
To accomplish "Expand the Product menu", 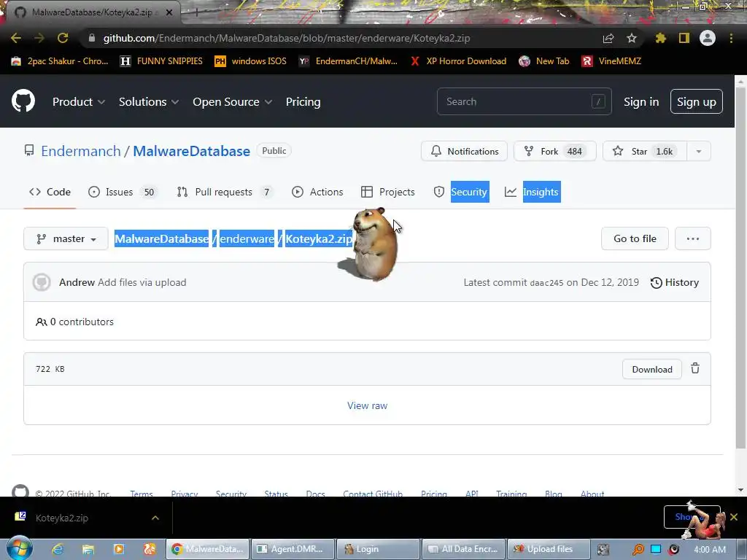I will 79,101.
